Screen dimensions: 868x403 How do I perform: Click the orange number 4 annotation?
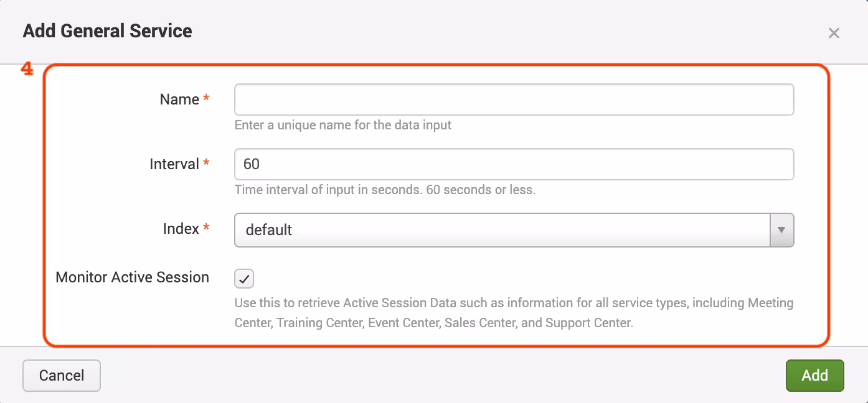(x=27, y=70)
